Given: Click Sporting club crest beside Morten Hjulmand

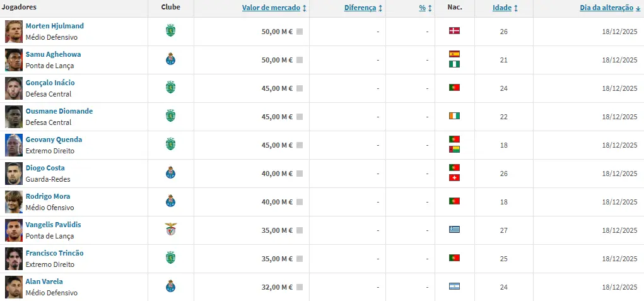Looking at the screenshot, I should pyautogui.click(x=170, y=30).
